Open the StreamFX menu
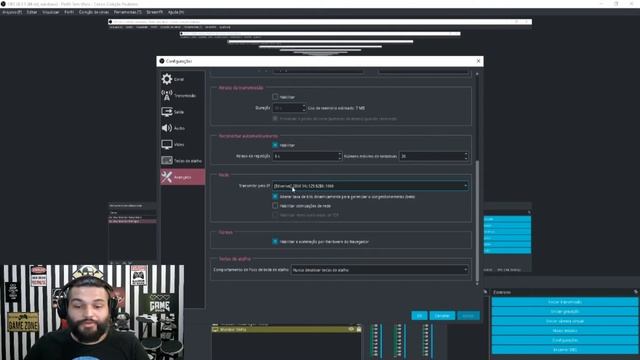640x360 pixels. point(154,12)
